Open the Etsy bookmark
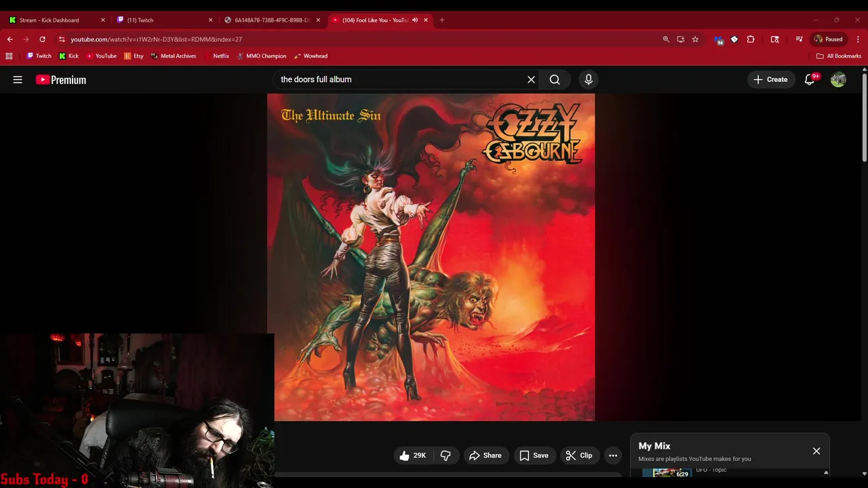Viewport: 868px width, 488px height. (134, 56)
